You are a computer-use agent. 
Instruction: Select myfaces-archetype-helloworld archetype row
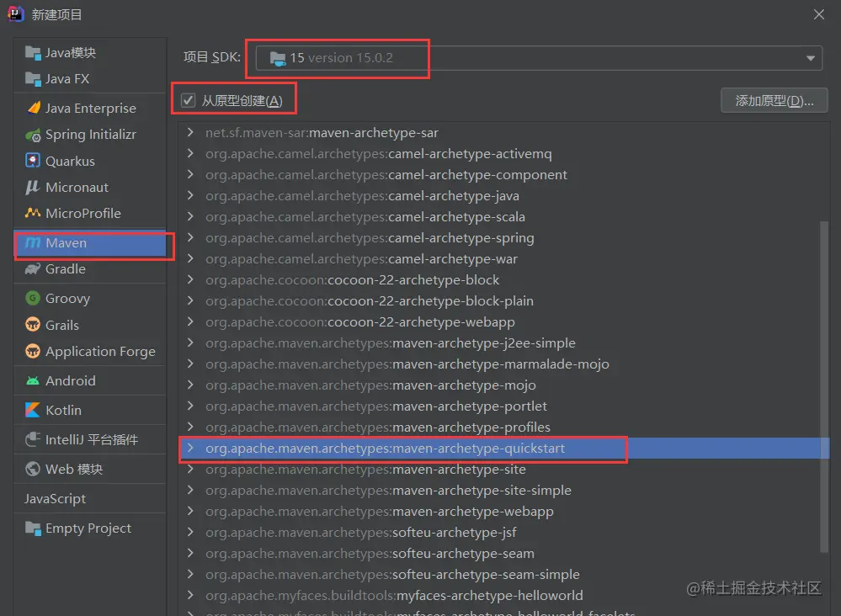coord(504,595)
